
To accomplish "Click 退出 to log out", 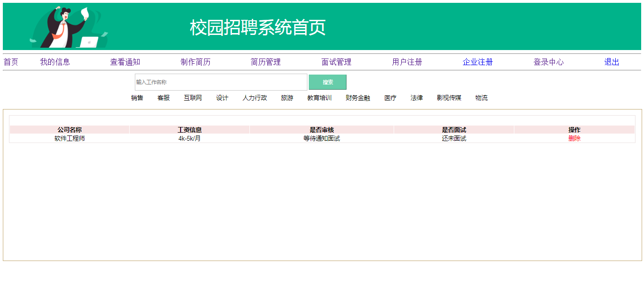I will tap(611, 62).
